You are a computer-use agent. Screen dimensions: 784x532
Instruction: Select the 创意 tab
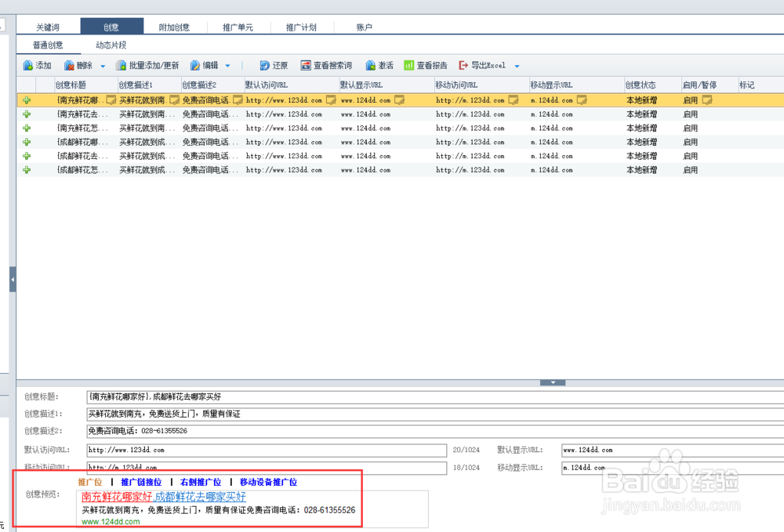click(x=111, y=27)
